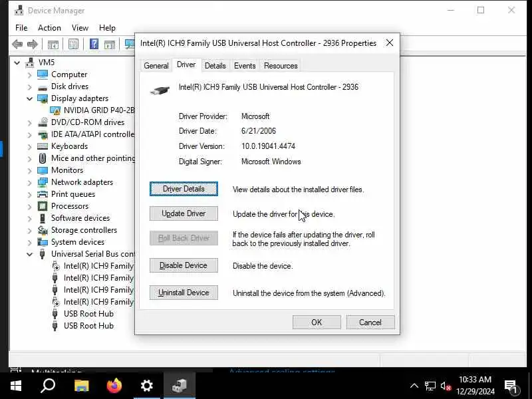Open Windows Start menu
This screenshot has width=532, height=399.
pos(15,386)
